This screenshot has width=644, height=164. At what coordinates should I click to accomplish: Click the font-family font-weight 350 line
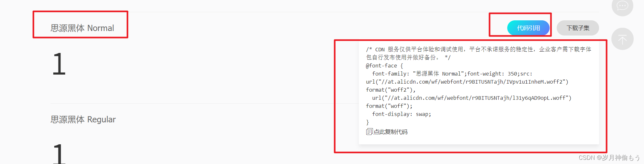452,74
